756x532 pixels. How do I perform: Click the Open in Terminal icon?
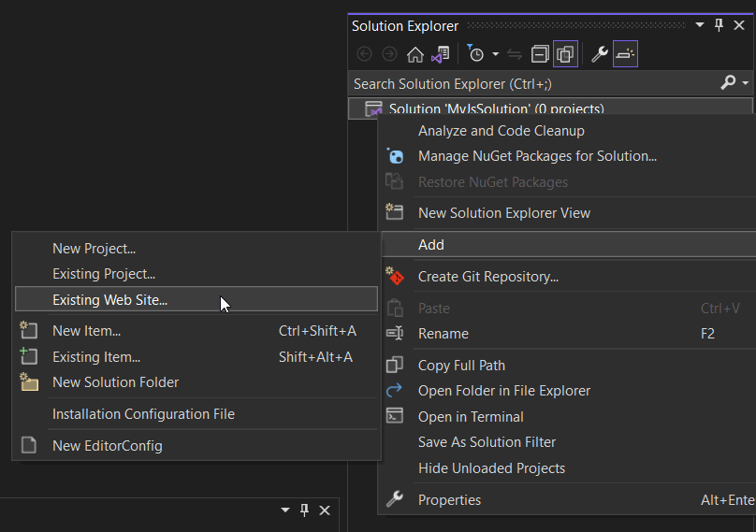click(x=395, y=415)
